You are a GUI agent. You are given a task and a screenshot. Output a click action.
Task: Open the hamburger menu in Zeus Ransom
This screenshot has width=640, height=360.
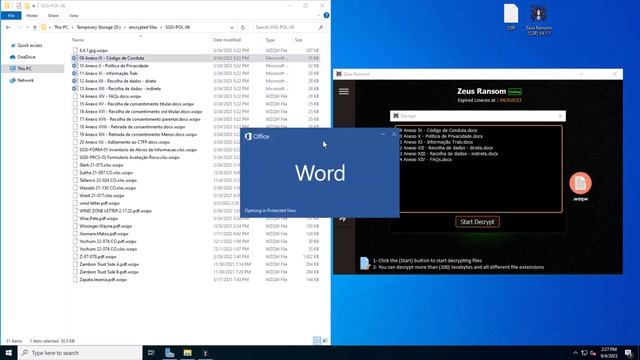click(344, 91)
